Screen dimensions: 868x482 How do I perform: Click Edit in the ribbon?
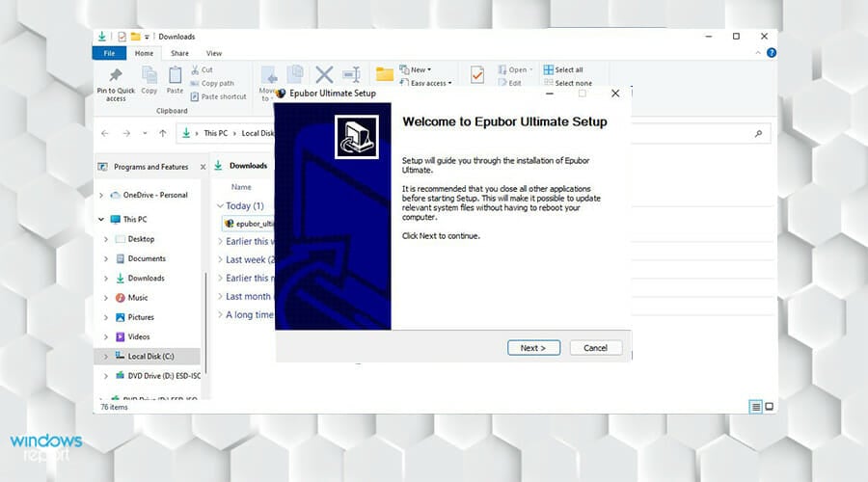click(510, 83)
